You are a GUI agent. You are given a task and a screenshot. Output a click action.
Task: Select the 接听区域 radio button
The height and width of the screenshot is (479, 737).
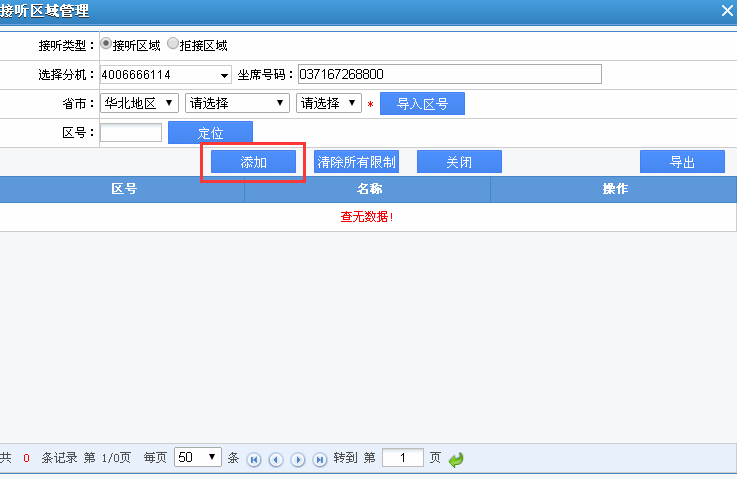pyautogui.click(x=106, y=45)
